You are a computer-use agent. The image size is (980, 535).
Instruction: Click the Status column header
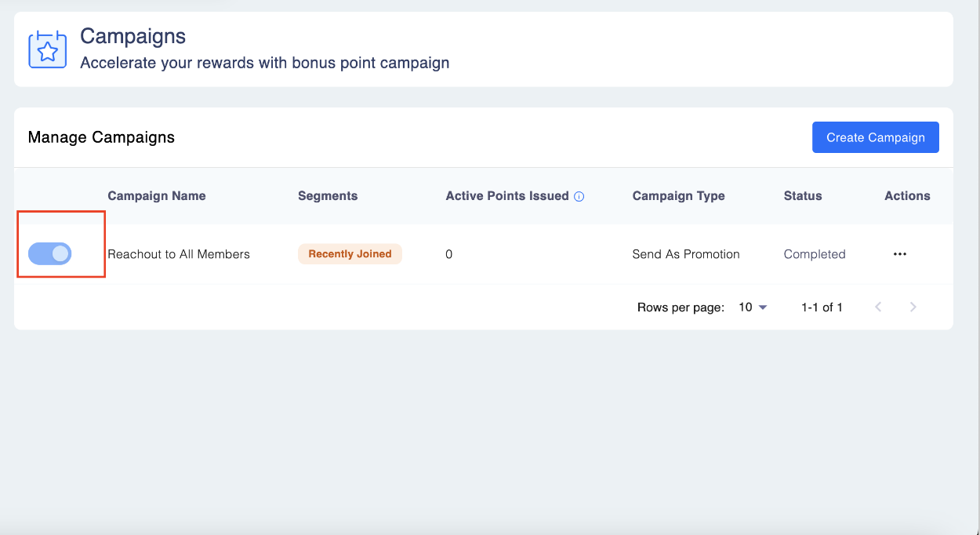(803, 196)
